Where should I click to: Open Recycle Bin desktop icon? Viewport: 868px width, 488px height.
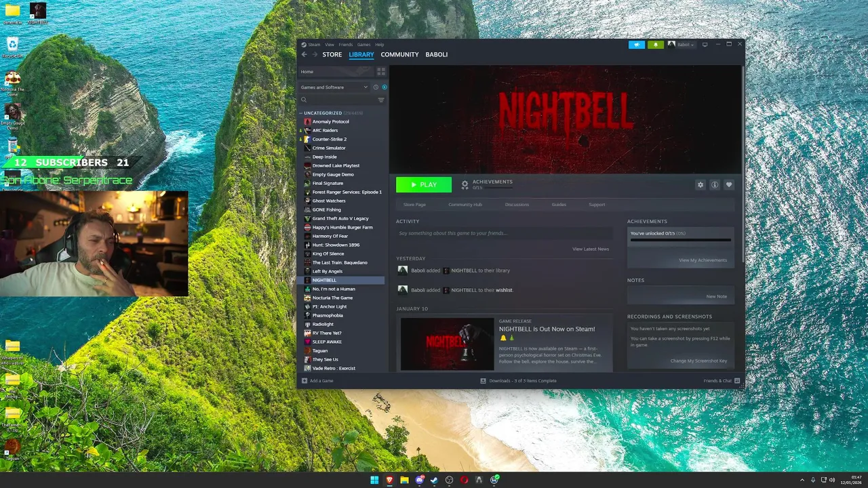(12, 47)
